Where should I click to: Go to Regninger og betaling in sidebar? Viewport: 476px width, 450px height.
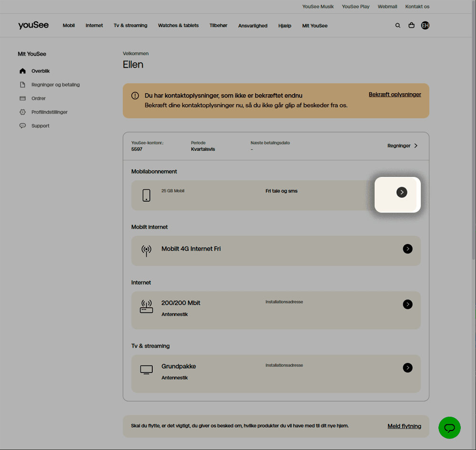(56, 85)
